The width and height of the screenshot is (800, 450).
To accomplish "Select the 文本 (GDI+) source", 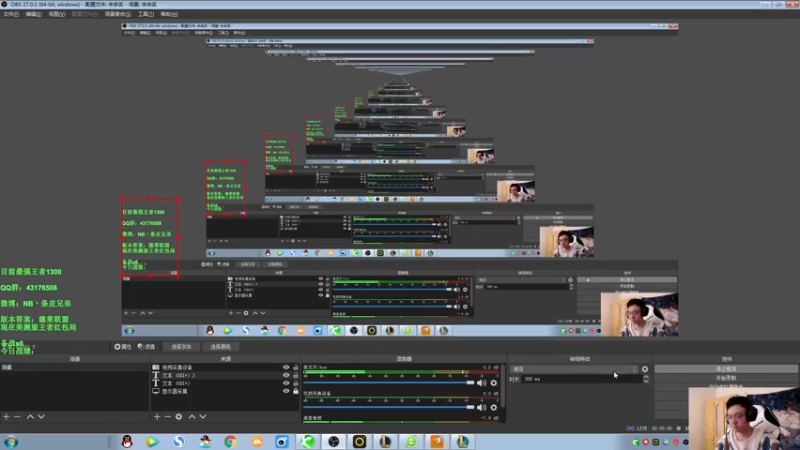I will [x=226, y=383].
